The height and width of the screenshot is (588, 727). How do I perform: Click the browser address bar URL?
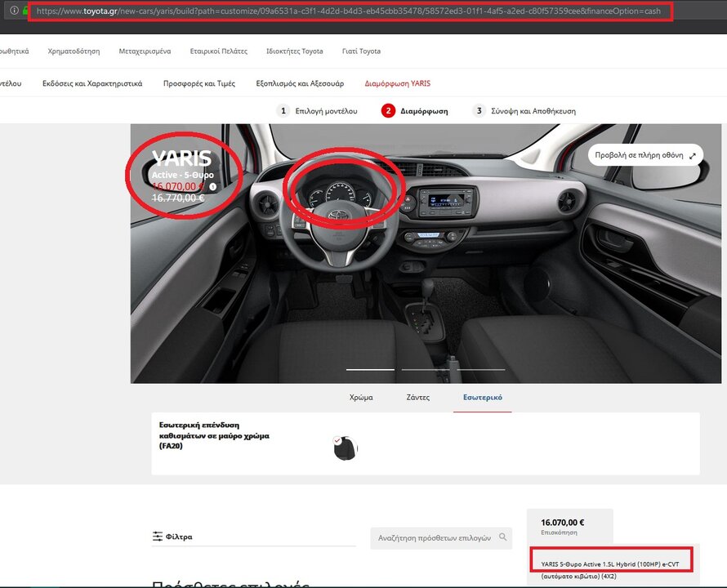349,11
